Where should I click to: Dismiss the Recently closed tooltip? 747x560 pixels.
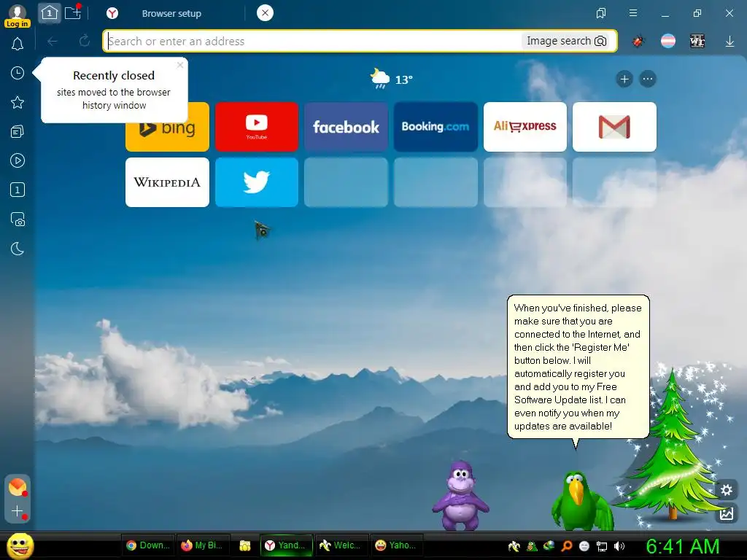tap(180, 65)
